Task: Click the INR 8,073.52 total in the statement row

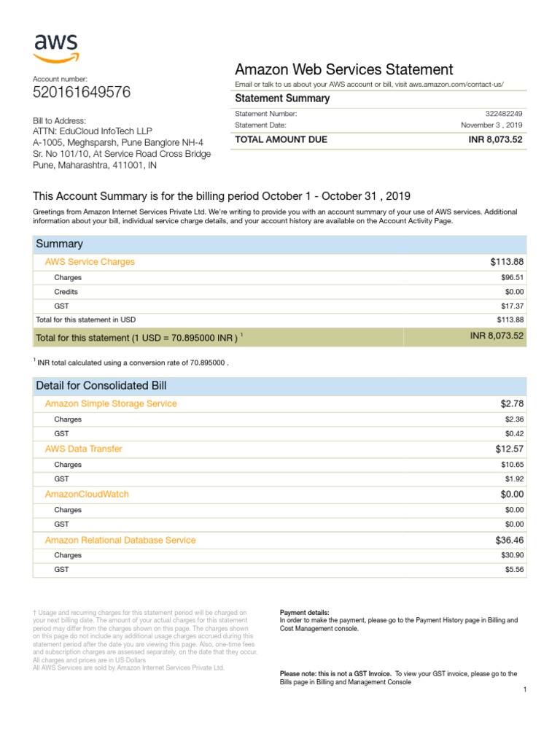Action: click(496, 336)
